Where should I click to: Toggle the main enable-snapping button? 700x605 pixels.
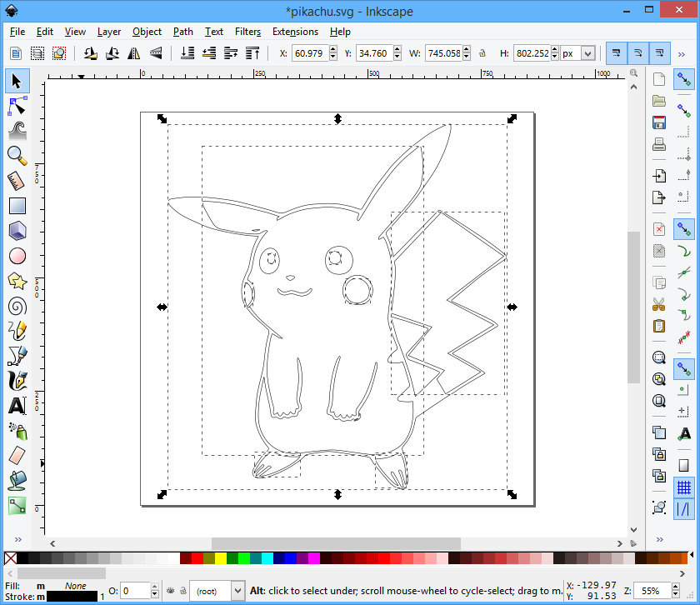point(684,79)
